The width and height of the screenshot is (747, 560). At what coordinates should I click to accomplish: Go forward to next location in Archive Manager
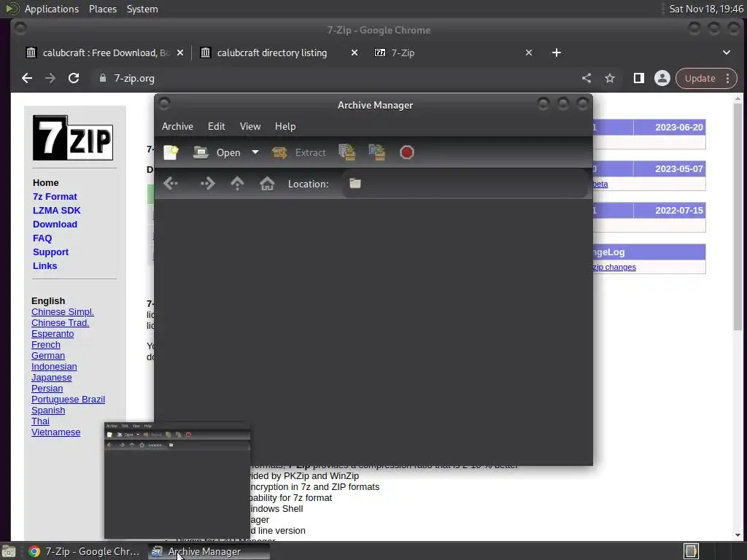pos(207,183)
